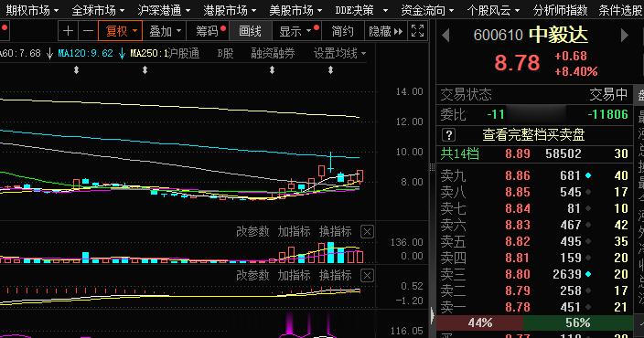Click the 44% sell ratio bar
This screenshot has width=644, height=338.
tap(479, 322)
